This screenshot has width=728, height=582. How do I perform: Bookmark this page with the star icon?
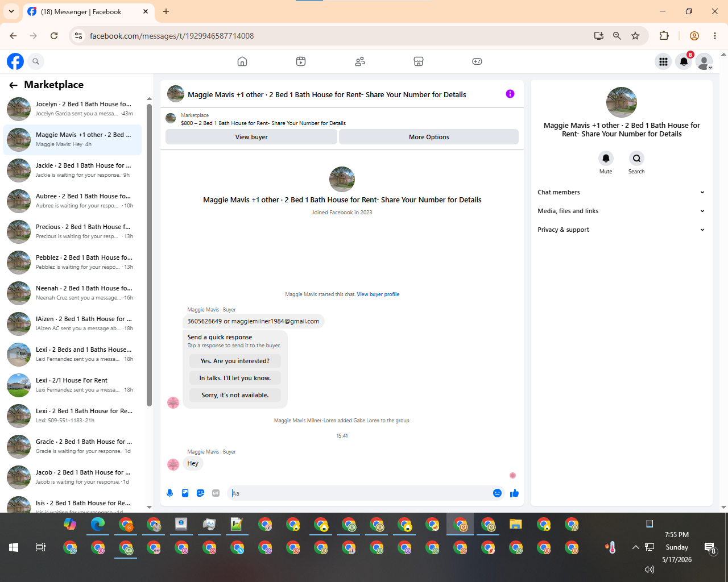click(635, 36)
